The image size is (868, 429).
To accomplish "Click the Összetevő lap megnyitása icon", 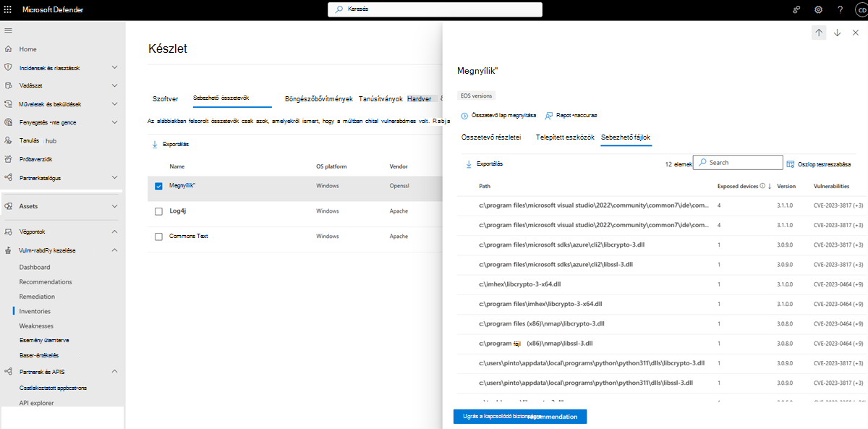I will [x=464, y=115].
